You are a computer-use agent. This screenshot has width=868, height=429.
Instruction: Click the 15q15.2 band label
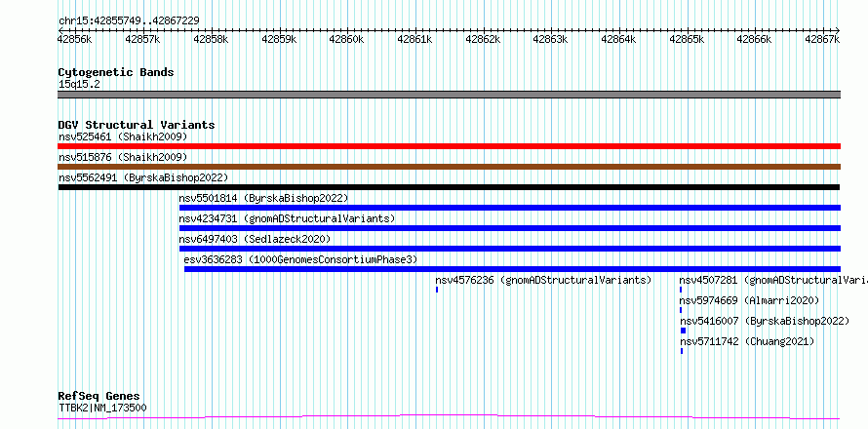click(79, 85)
